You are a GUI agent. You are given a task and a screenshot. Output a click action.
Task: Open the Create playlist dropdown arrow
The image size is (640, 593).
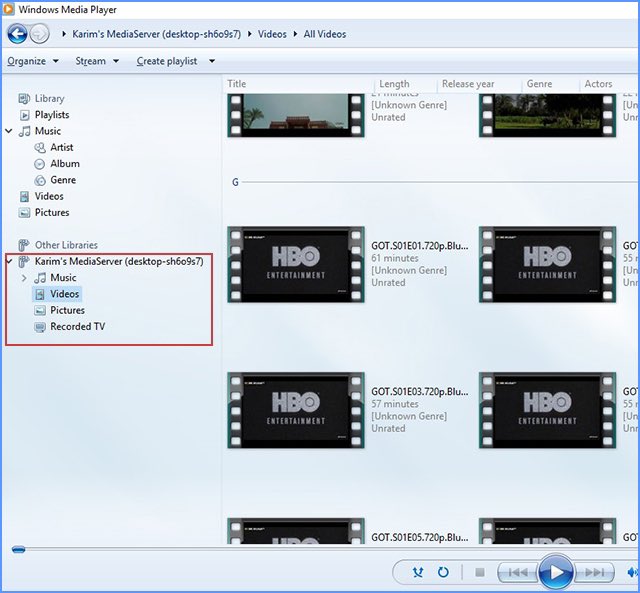[212, 61]
